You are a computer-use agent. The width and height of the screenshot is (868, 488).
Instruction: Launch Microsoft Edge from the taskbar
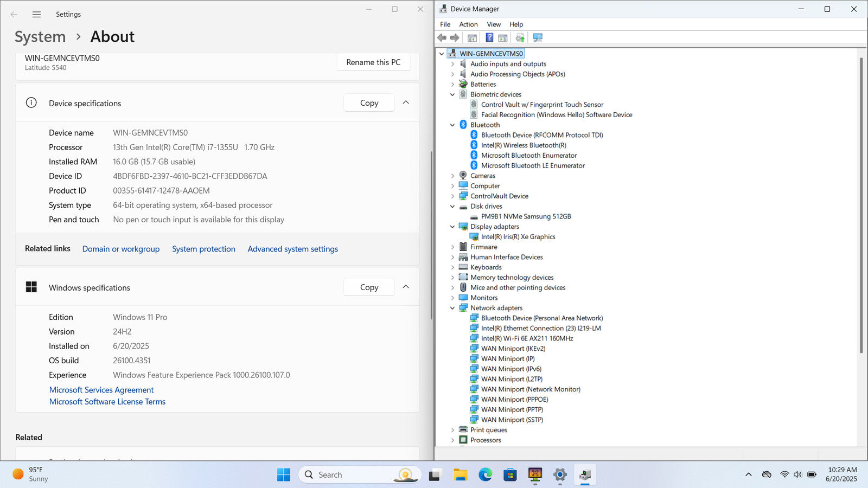tap(485, 474)
